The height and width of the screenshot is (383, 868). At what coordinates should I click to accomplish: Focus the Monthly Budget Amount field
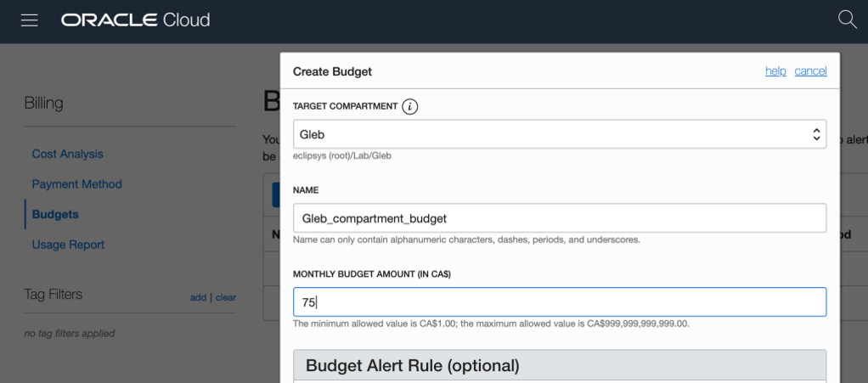(x=559, y=302)
